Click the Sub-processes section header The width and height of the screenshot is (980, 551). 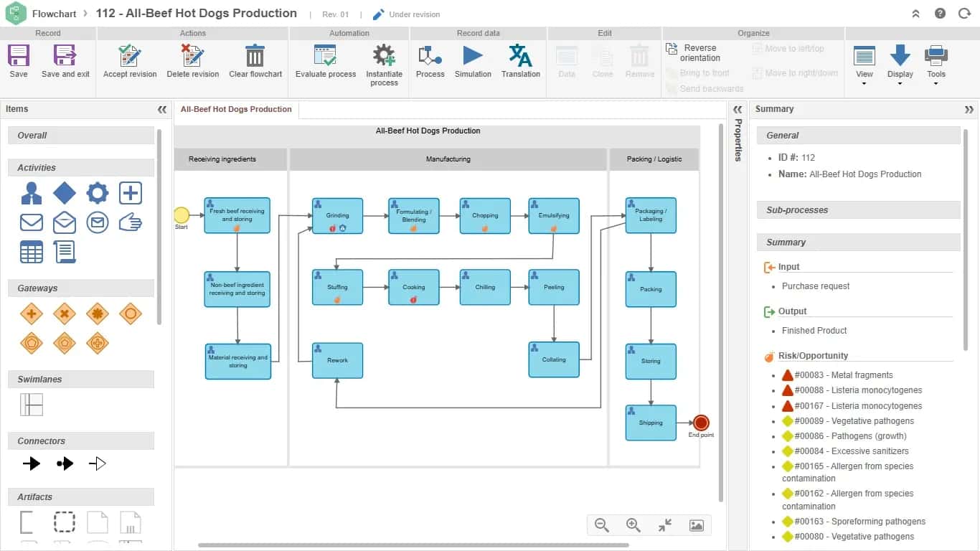click(858, 210)
